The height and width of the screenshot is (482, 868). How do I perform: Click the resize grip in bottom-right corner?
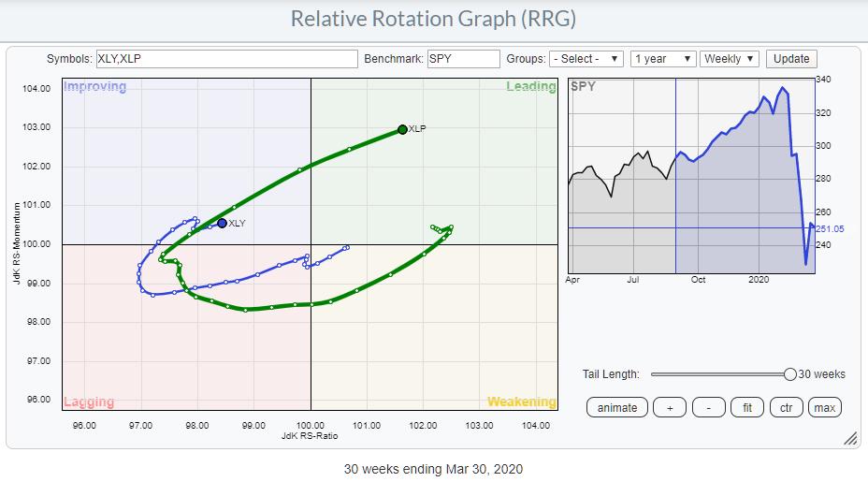(850, 438)
